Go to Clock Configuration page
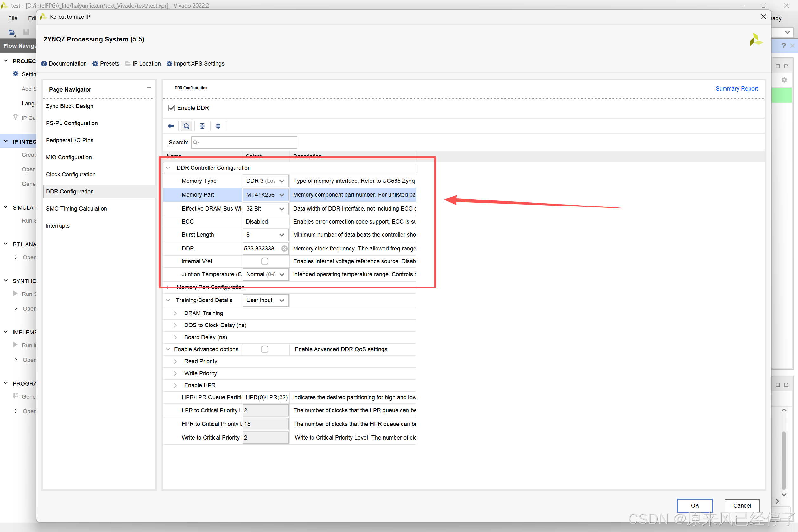Image resolution: width=798 pixels, height=532 pixels. 71,174
